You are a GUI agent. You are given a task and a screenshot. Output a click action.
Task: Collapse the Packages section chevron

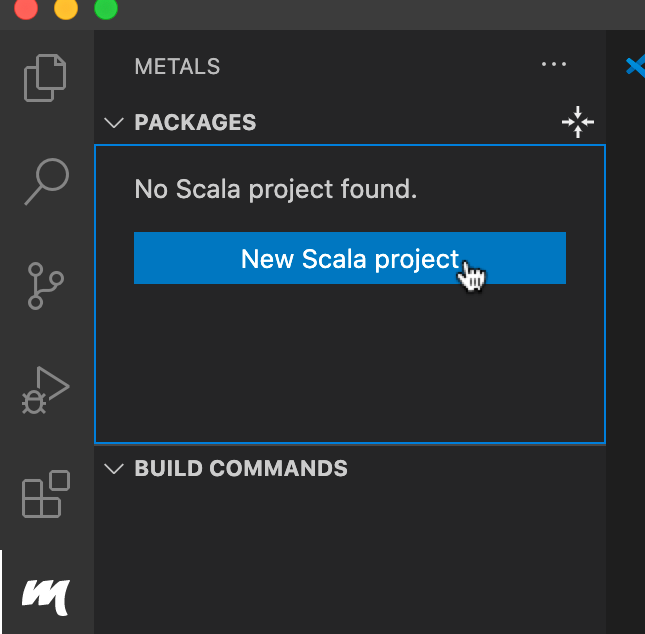pyautogui.click(x=114, y=123)
